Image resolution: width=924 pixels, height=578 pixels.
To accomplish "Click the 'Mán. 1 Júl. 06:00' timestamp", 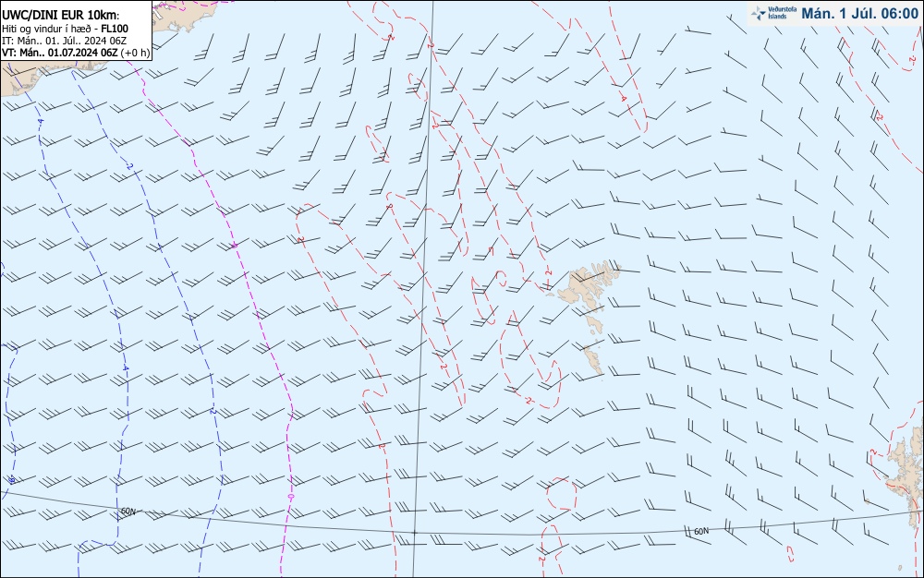I will point(859,14).
